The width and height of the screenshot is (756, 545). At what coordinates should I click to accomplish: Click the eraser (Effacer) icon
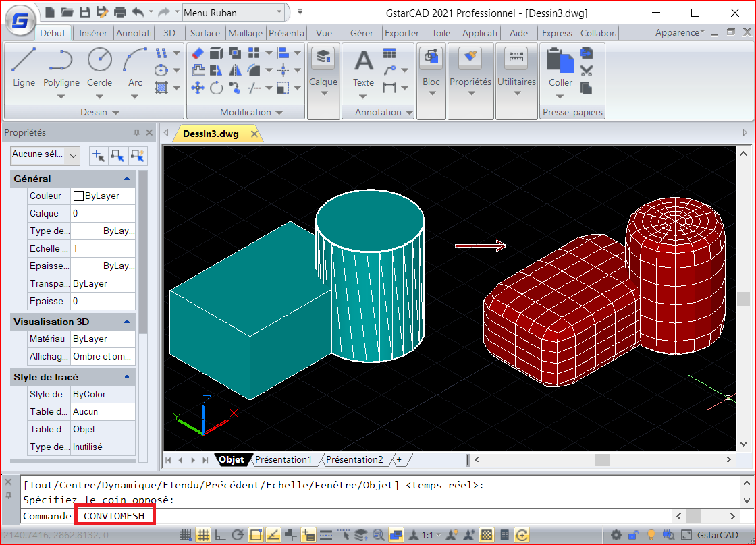pyautogui.click(x=198, y=53)
